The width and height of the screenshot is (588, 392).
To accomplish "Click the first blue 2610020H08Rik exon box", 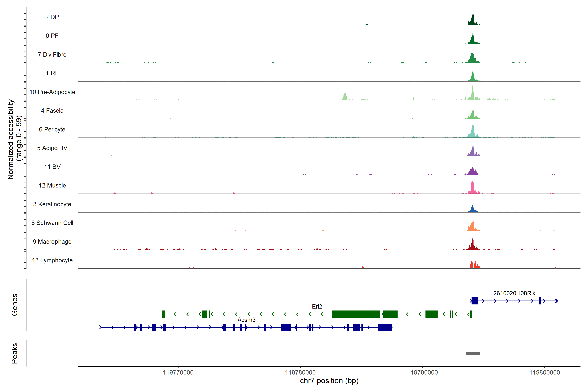I will coord(474,301).
